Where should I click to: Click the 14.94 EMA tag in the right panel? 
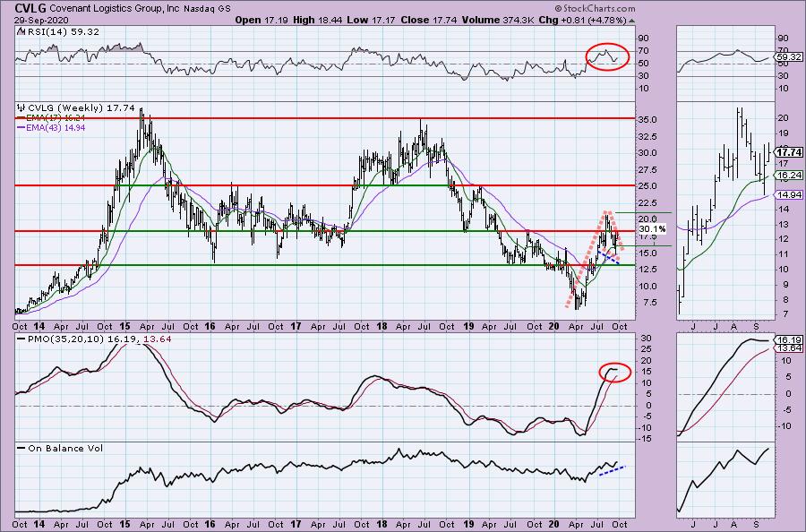point(790,195)
